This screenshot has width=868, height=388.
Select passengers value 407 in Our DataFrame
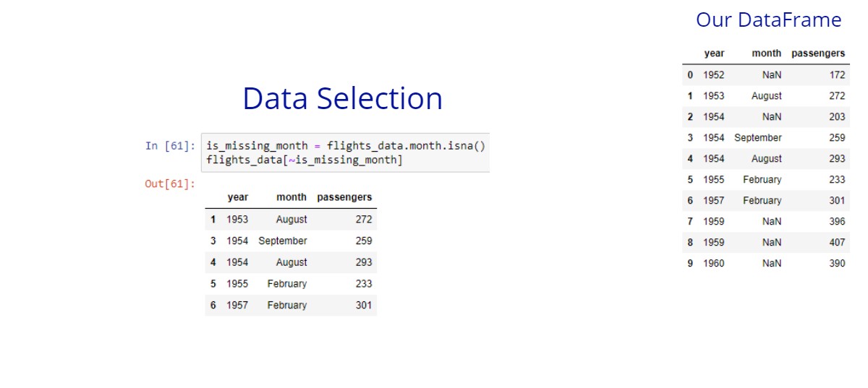point(837,243)
